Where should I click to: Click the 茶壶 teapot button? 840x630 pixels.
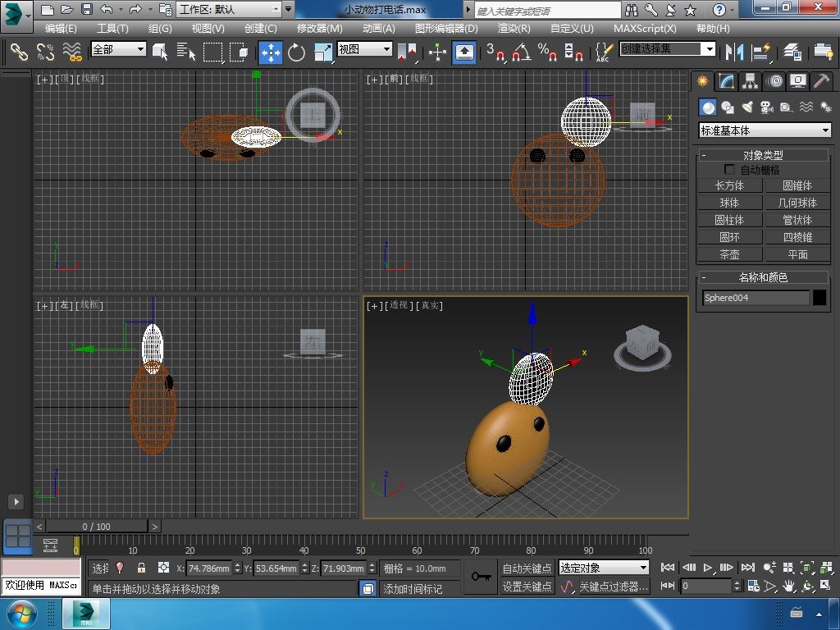tap(729, 254)
